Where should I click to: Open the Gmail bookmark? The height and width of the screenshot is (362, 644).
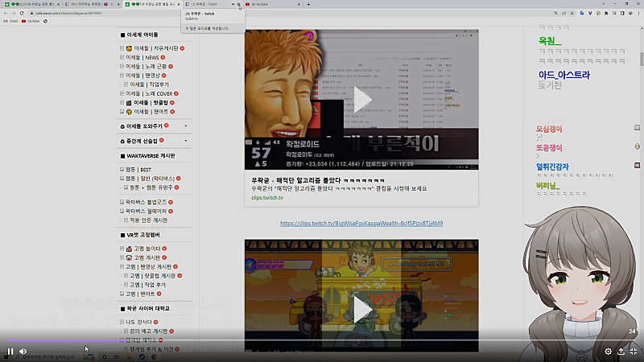(10, 21)
